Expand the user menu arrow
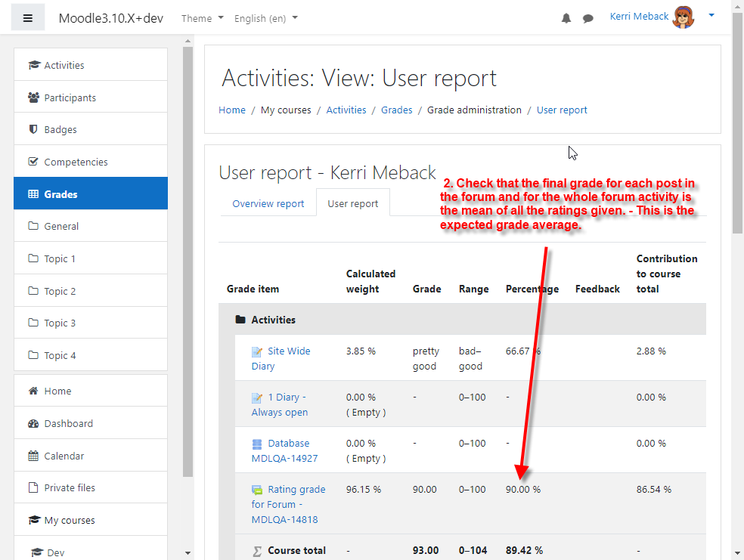The height and width of the screenshot is (560, 744). click(x=711, y=16)
